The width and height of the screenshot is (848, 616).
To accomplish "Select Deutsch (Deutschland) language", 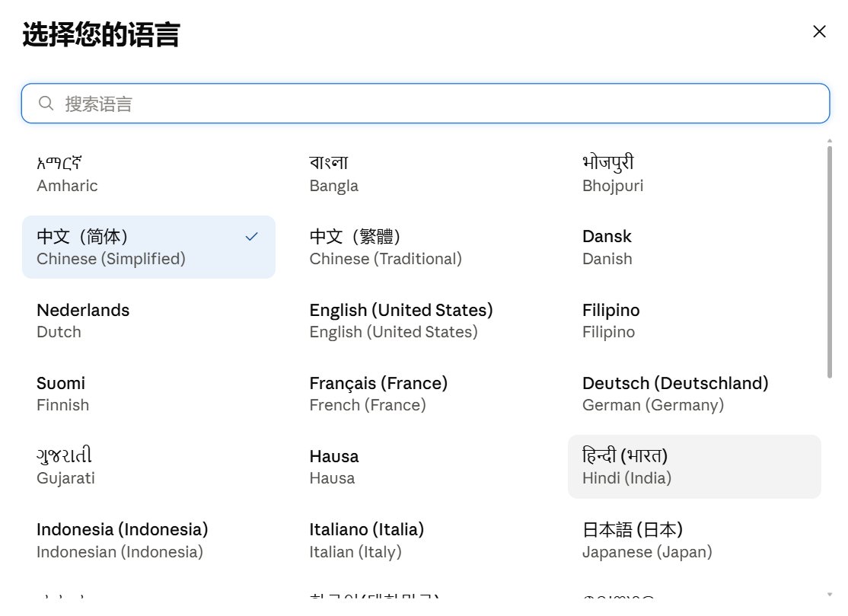I will (x=694, y=394).
